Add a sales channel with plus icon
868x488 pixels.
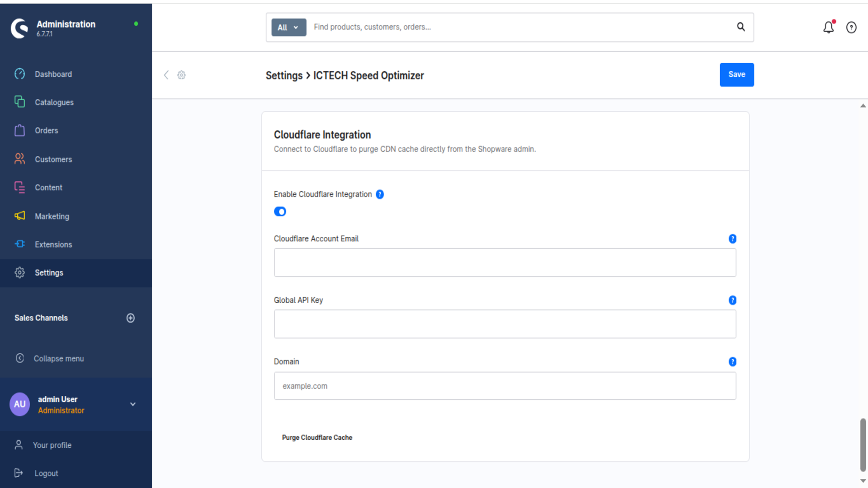(x=131, y=318)
